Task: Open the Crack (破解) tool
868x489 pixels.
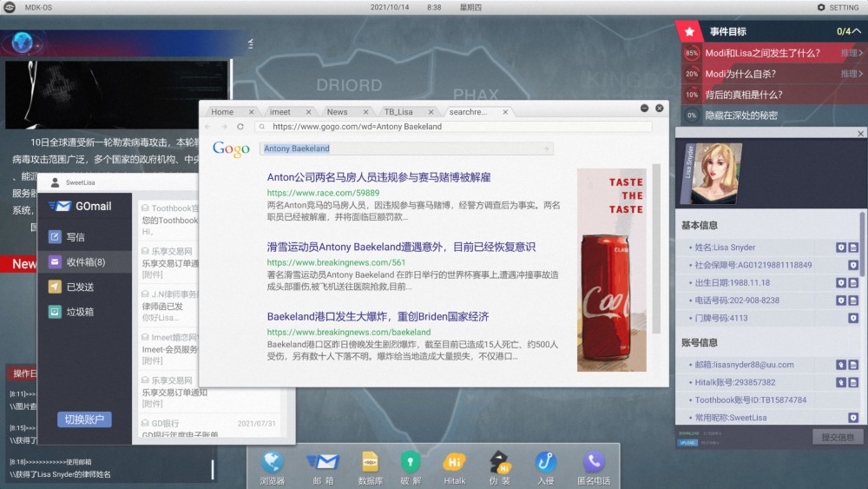Action: 411,466
